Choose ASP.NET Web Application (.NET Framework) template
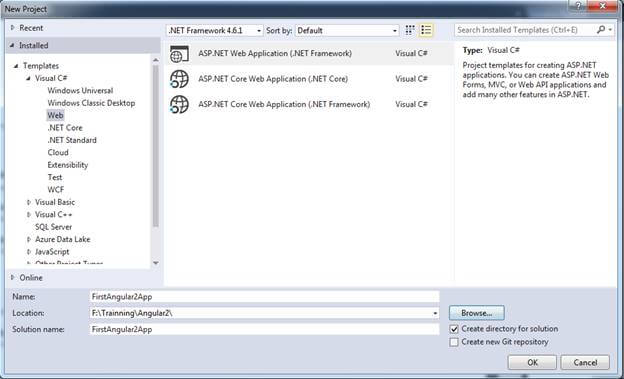624x379 pixels. click(310, 53)
